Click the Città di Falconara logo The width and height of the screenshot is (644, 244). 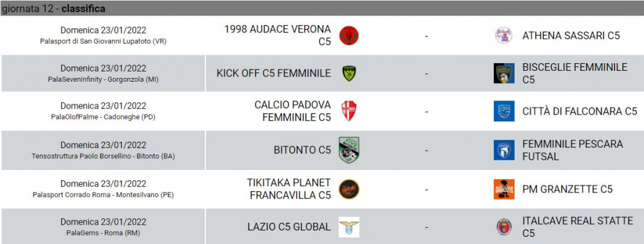point(504,111)
